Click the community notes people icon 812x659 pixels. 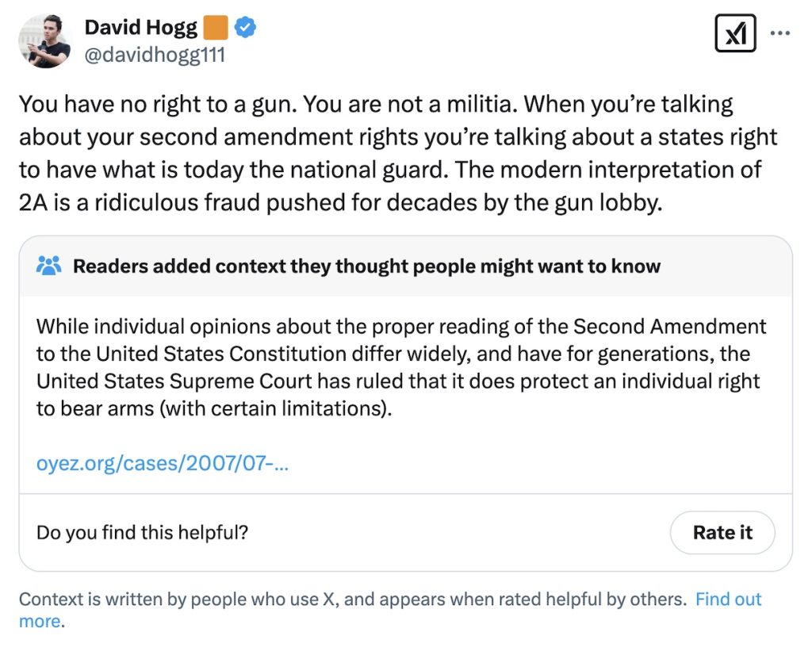(49, 266)
